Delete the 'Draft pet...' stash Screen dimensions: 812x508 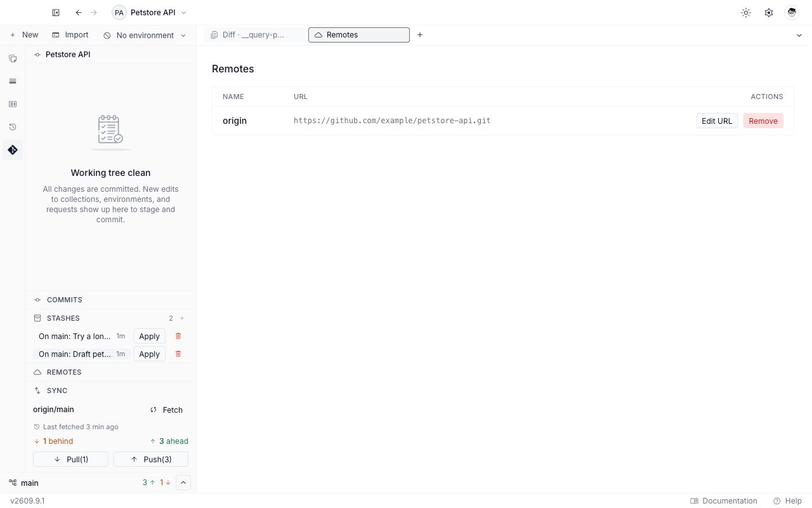click(x=178, y=354)
